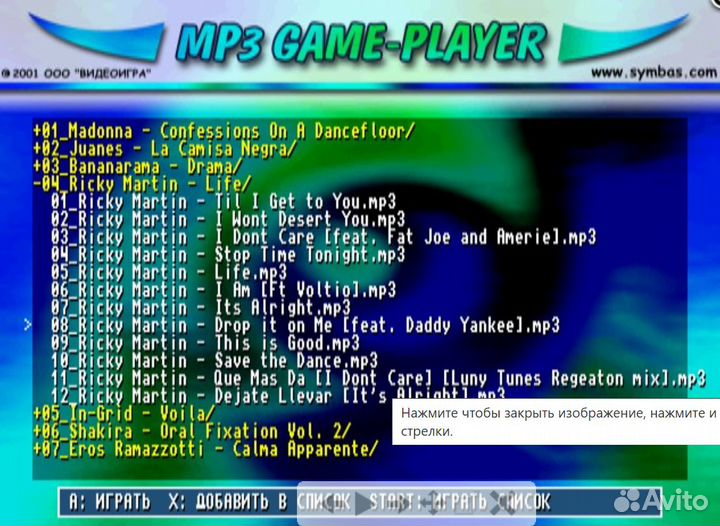This screenshot has width=720, height=526.
Task: Select track 07 Its Alright.mp3
Action: (201, 308)
